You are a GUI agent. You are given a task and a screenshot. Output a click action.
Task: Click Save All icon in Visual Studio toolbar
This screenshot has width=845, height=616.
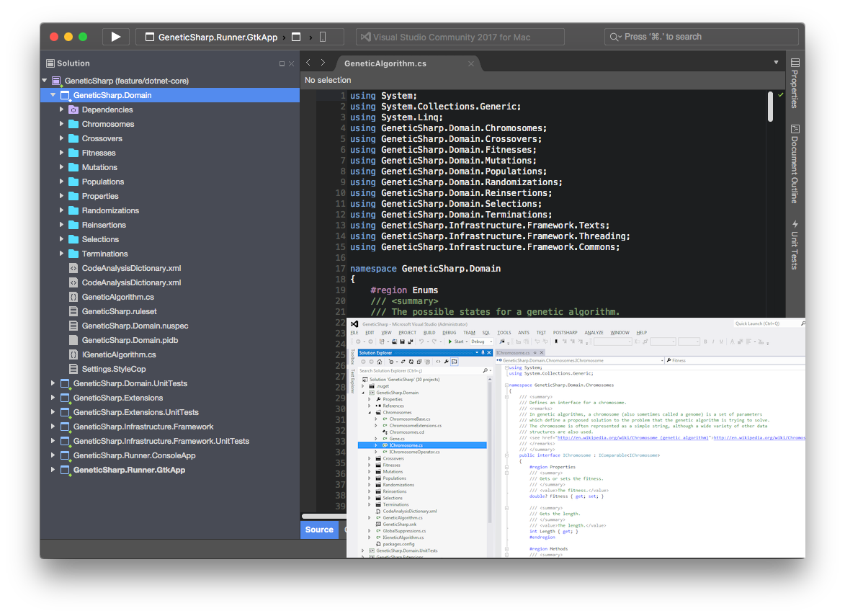click(410, 342)
